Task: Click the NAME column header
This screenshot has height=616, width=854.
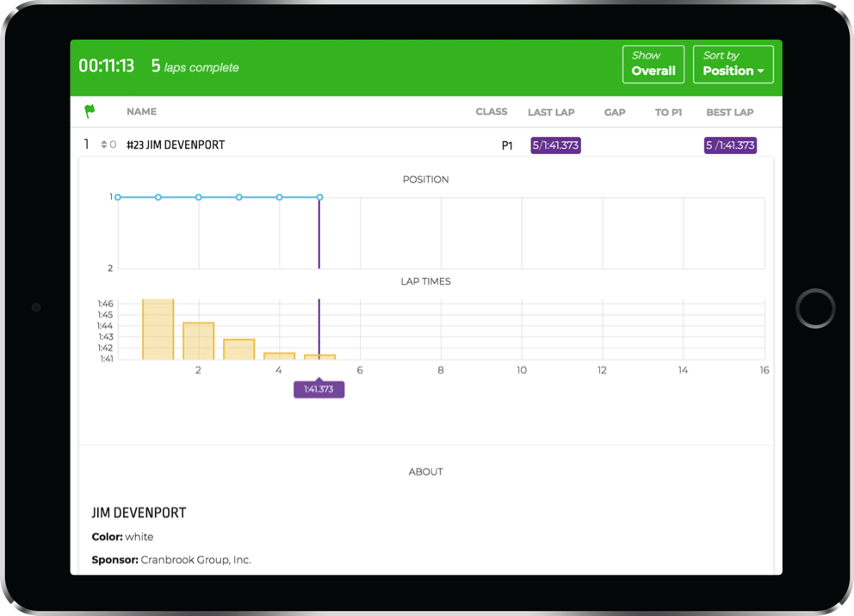Action: pyautogui.click(x=141, y=112)
